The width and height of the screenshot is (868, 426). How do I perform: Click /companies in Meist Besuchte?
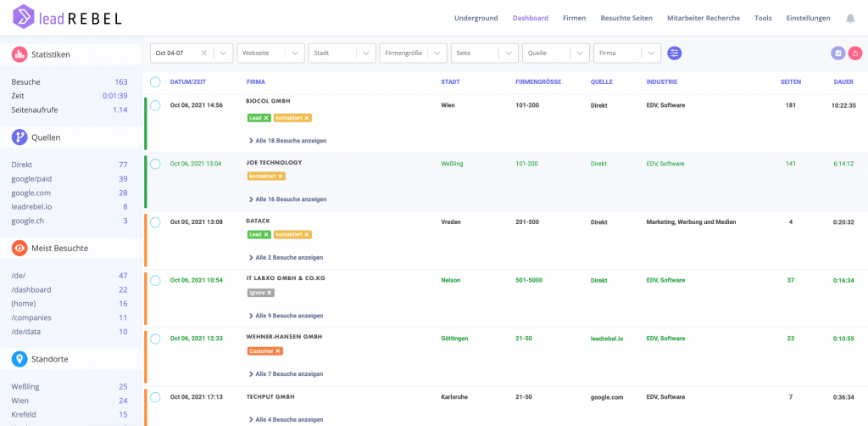click(x=31, y=317)
